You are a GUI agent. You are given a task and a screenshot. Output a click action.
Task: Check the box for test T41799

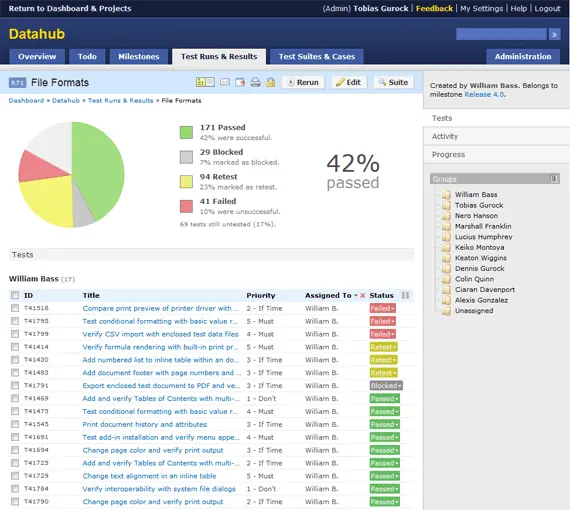[x=15, y=334]
